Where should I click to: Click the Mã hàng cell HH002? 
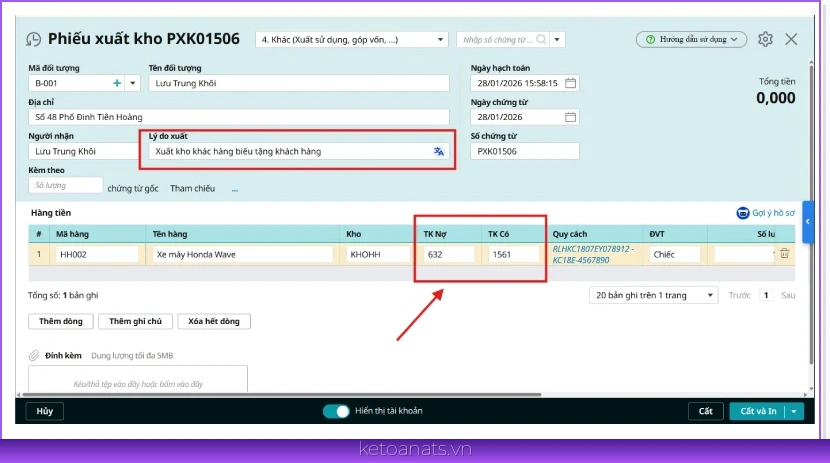coord(97,255)
